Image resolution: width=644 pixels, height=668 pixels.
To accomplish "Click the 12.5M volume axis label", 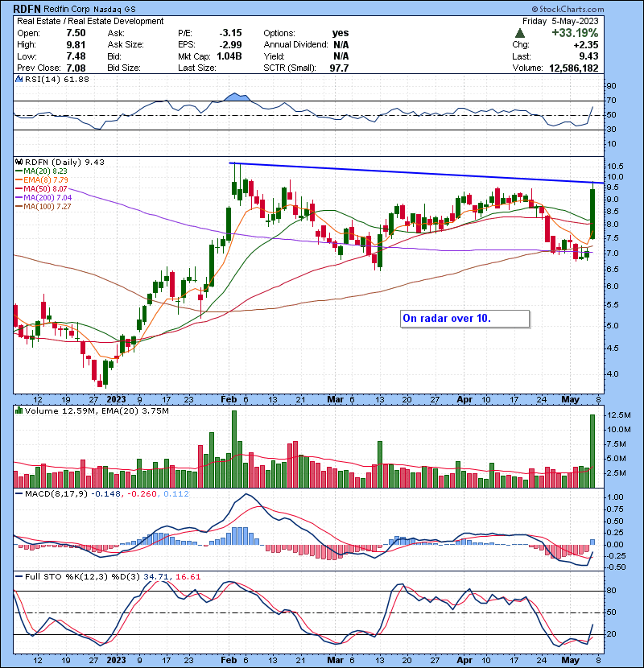I will (x=619, y=415).
